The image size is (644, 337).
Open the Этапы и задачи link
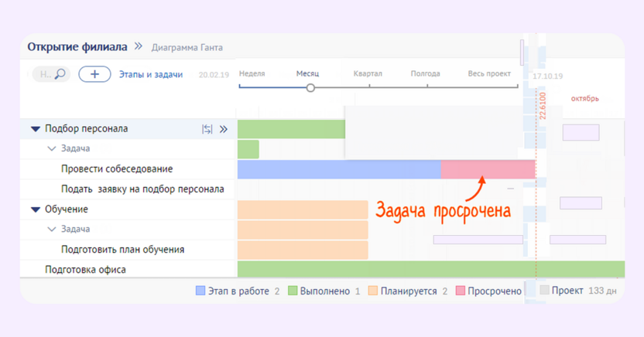[x=151, y=74]
